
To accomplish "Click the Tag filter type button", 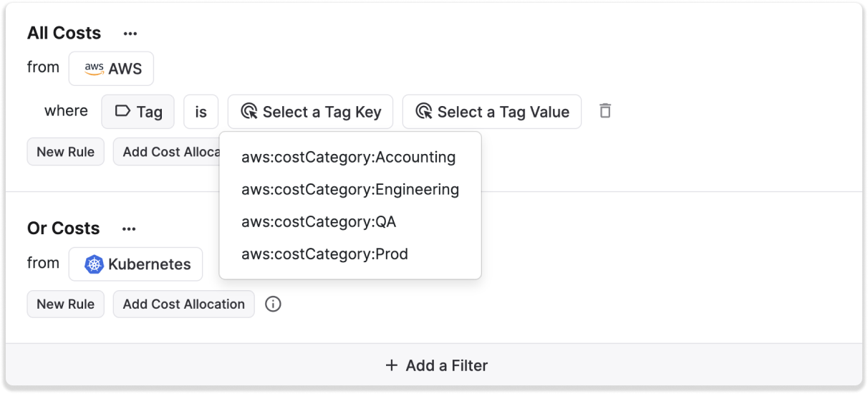I will point(138,112).
